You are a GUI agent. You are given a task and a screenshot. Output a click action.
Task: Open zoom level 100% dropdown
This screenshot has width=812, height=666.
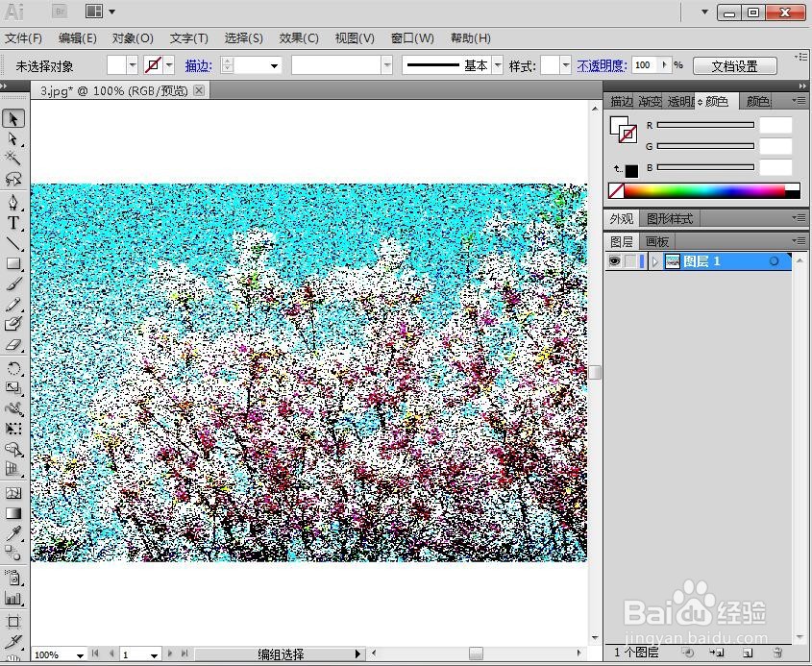pyautogui.click(x=80, y=655)
